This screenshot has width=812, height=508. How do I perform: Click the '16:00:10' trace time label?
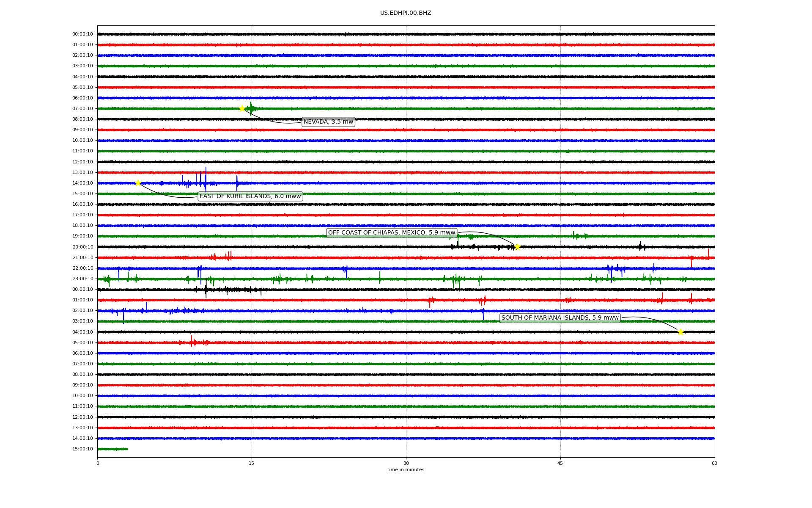(x=82, y=204)
